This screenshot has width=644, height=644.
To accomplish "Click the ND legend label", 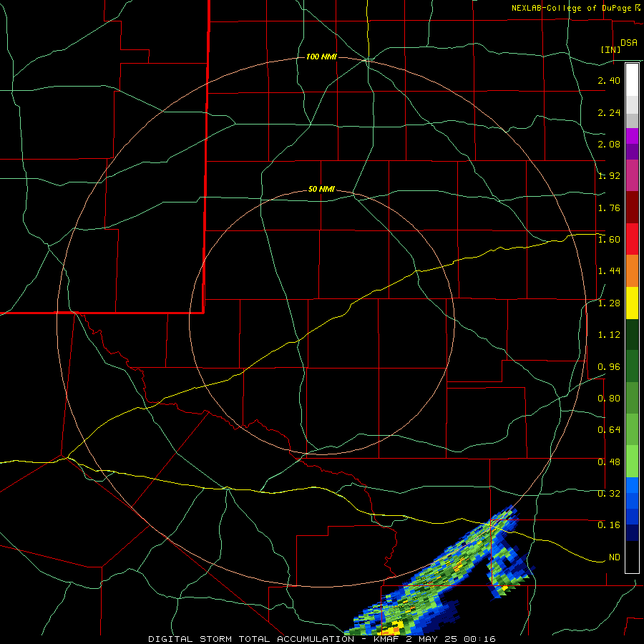I will pyautogui.click(x=615, y=557).
